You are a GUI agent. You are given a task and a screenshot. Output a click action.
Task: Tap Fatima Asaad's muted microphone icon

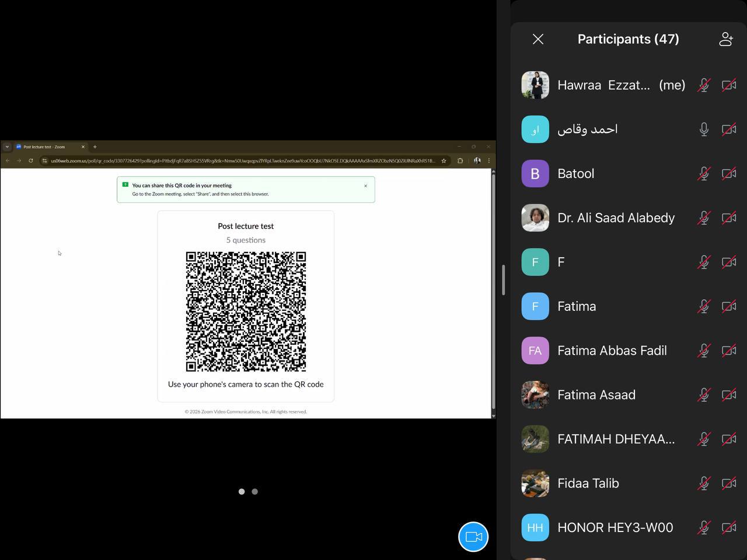(704, 395)
